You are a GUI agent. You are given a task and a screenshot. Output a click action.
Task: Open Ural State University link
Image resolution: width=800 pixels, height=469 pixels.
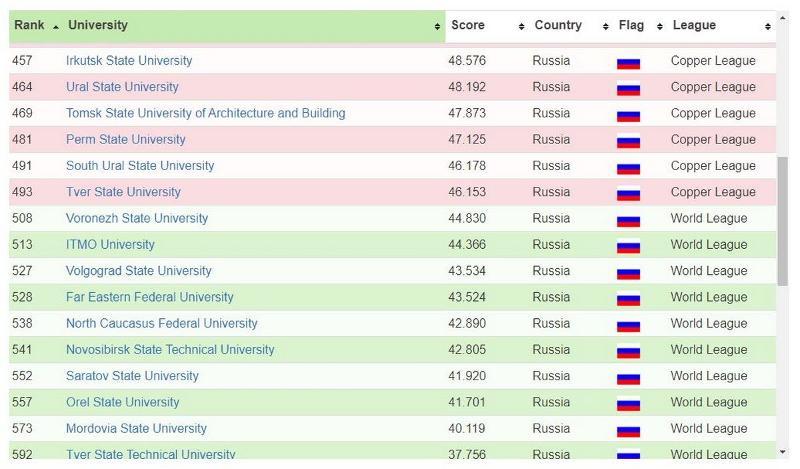tap(122, 87)
